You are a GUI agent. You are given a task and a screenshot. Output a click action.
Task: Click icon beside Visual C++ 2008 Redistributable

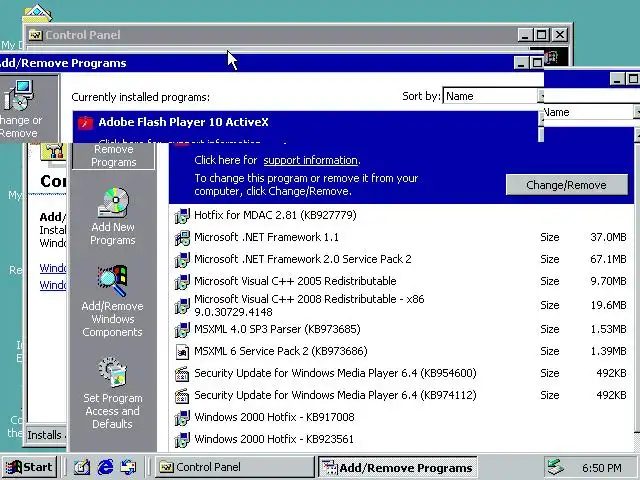(x=182, y=306)
